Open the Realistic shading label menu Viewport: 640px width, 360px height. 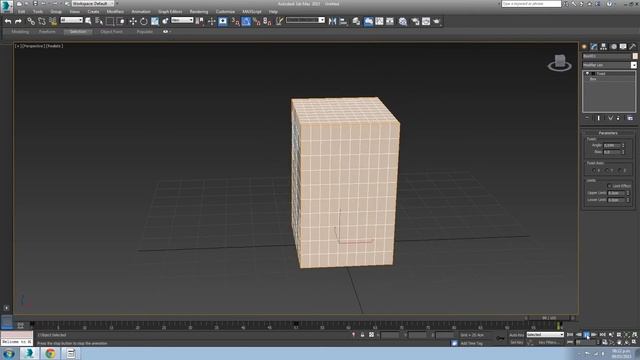tap(54, 46)
